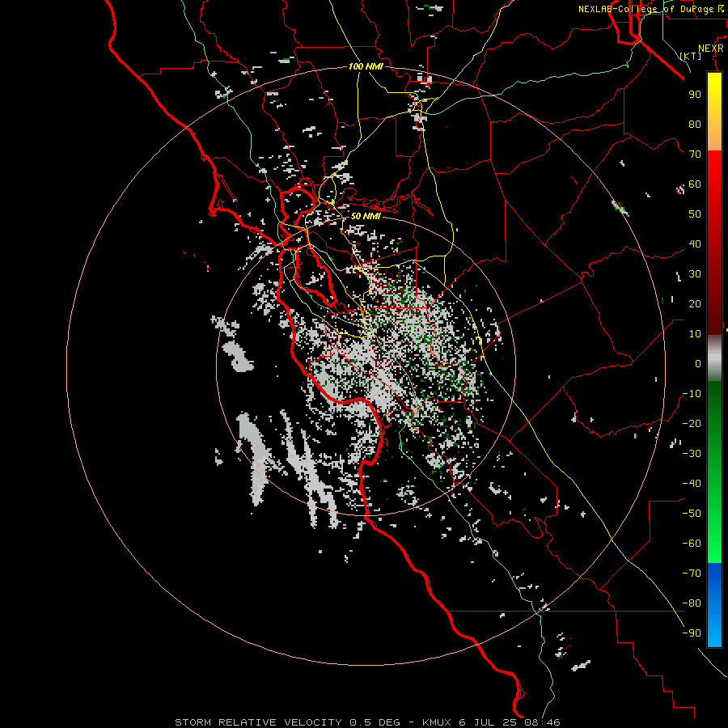Select the 40 knot scale label

[695, 244]
